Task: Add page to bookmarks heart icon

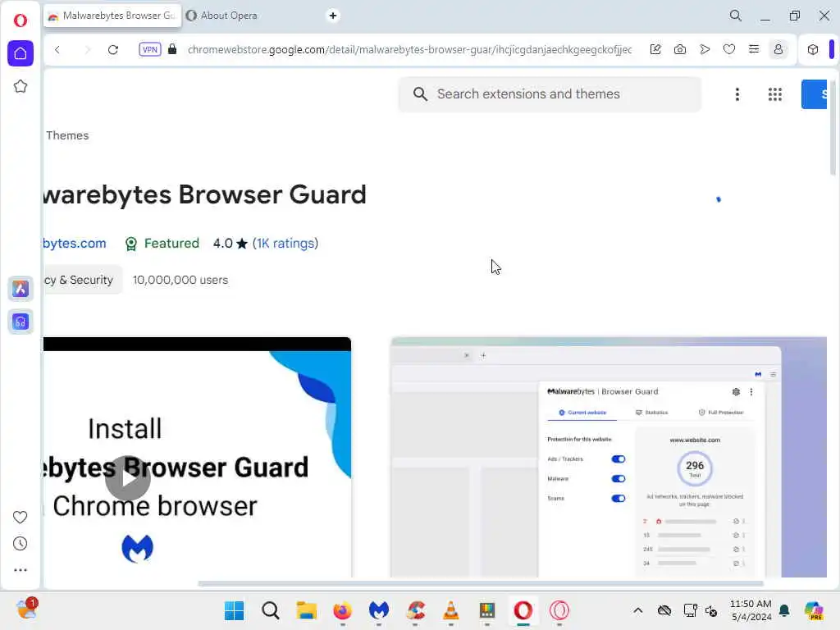Action: point(729,49)
